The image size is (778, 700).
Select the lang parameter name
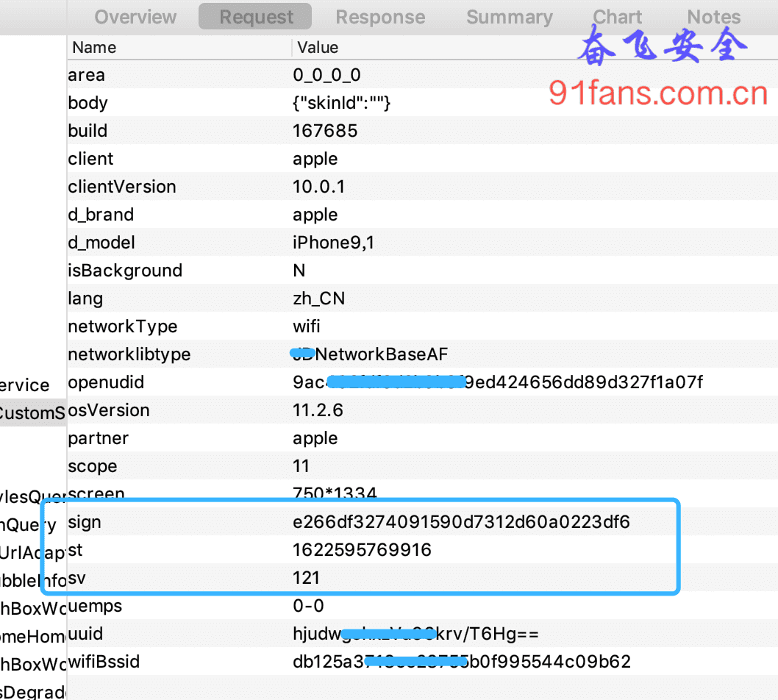85,299
